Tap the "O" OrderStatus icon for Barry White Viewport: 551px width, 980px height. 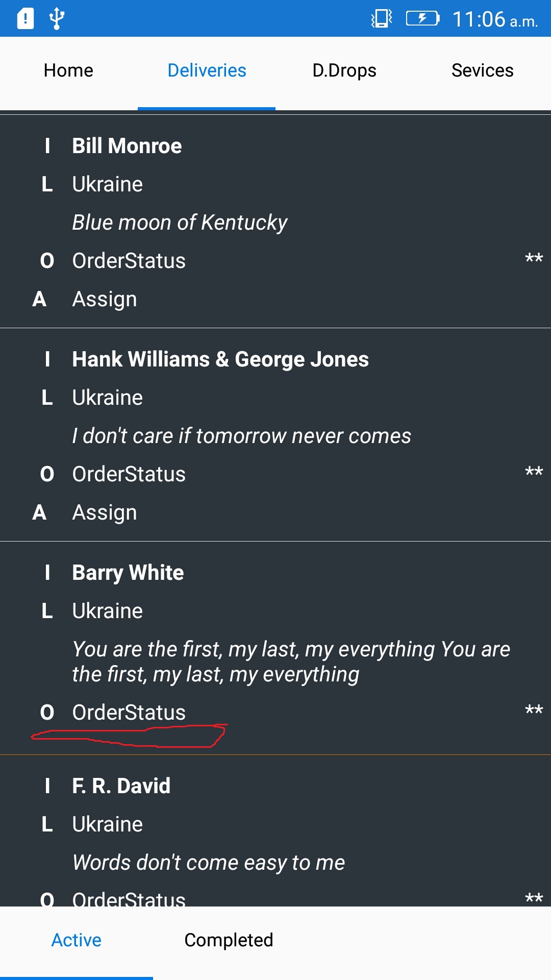(48, 712)
